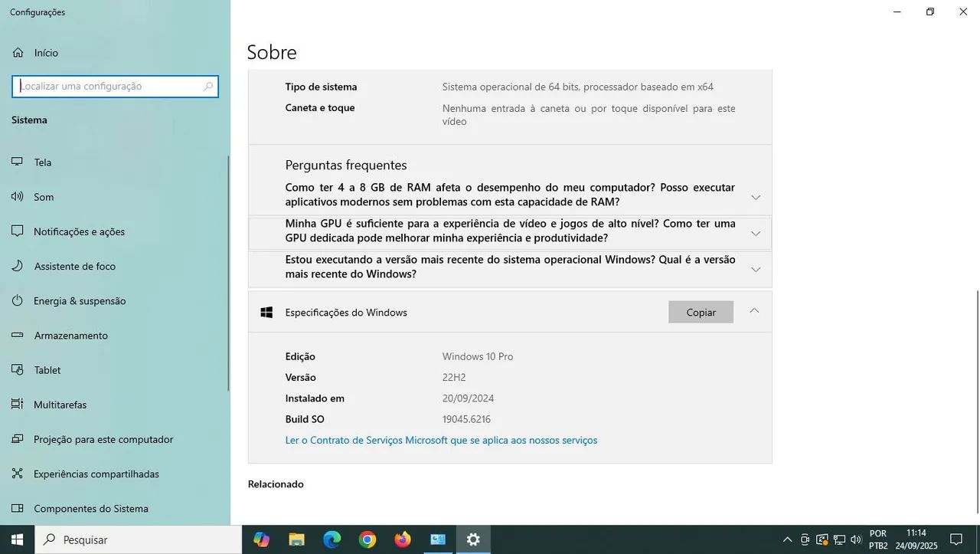Screen dimensions: 980x554
Task: Collapse Especificações do Windows section
Action: [754, 311]
